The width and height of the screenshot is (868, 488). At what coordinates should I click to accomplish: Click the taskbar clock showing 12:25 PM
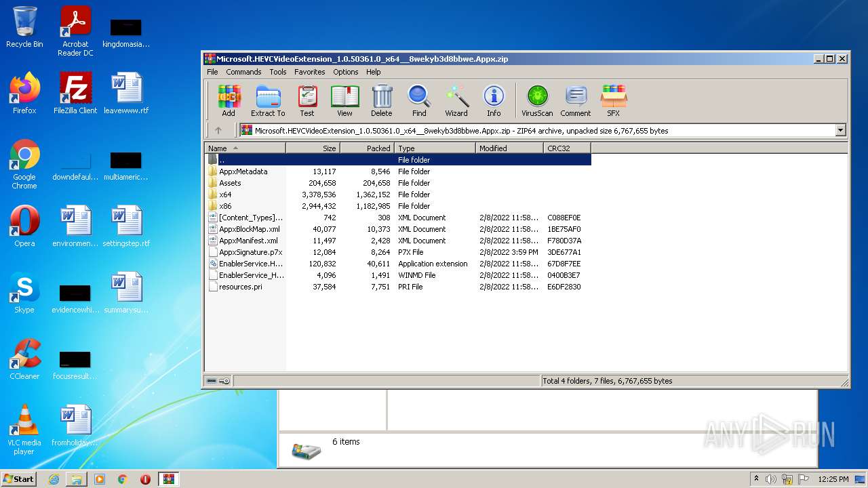pyautogui.click(x=833, y=479)
